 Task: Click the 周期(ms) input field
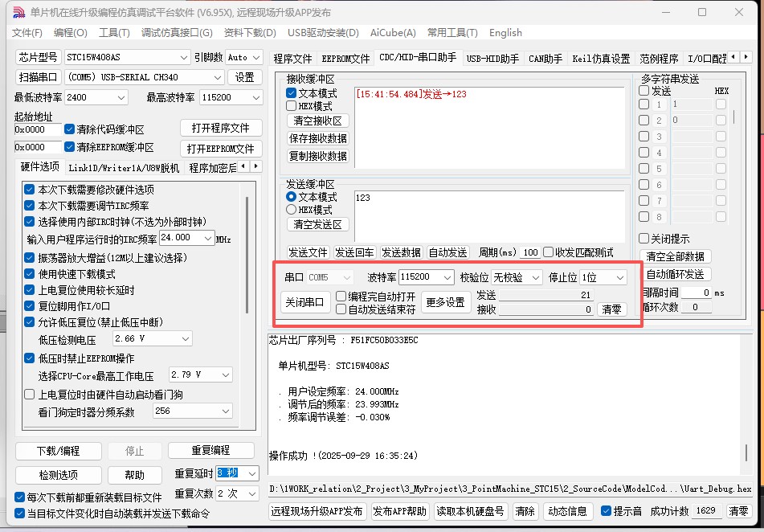(x=530, y=252)
